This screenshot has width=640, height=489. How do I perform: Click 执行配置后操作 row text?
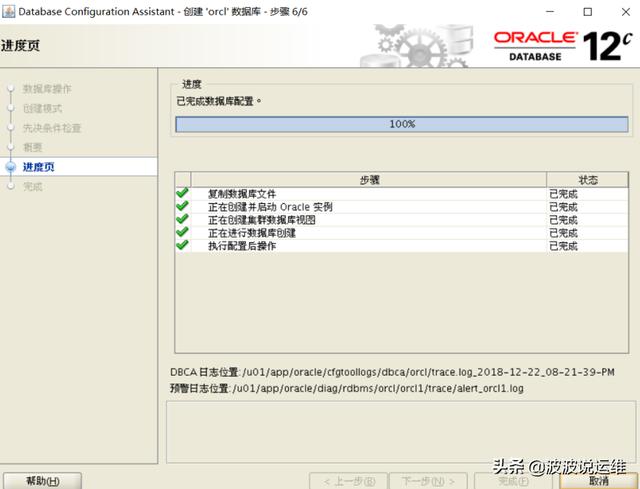click(x=242, y=246)
